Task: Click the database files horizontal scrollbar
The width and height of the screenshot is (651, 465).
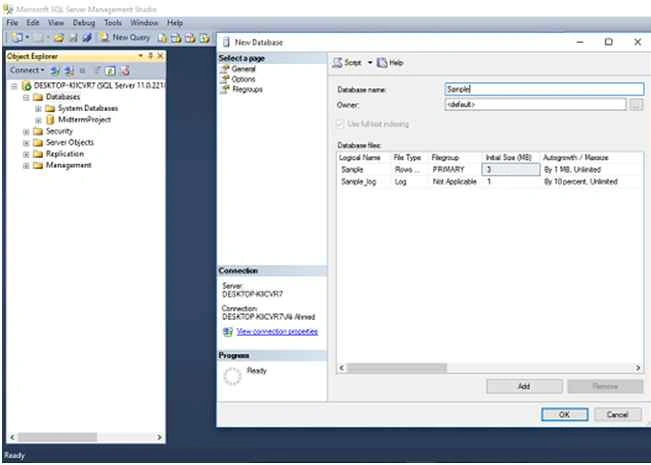Action: click(x=490, y=368)
